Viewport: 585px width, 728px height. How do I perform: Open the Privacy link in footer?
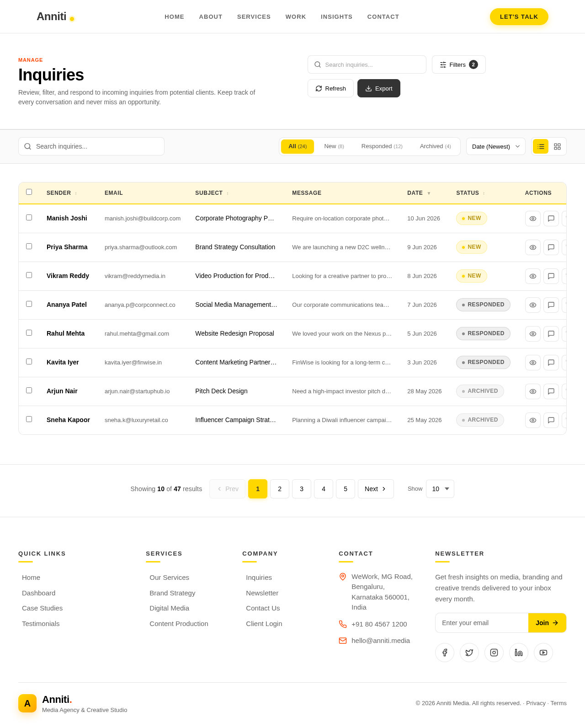[536, 703]
